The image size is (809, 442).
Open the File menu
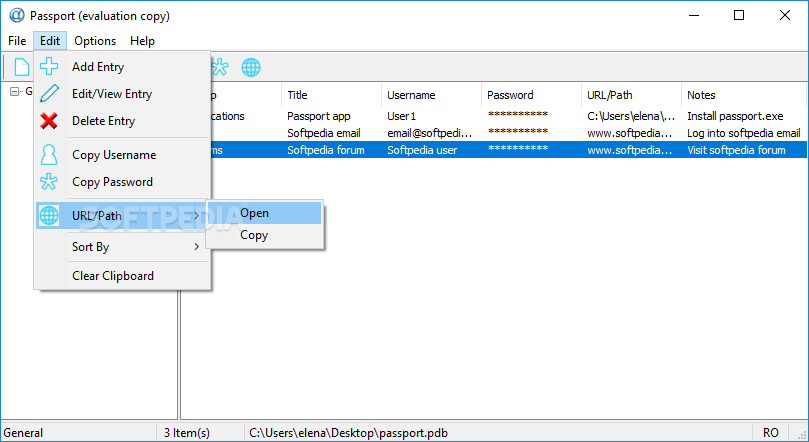(x=17, y=41)
